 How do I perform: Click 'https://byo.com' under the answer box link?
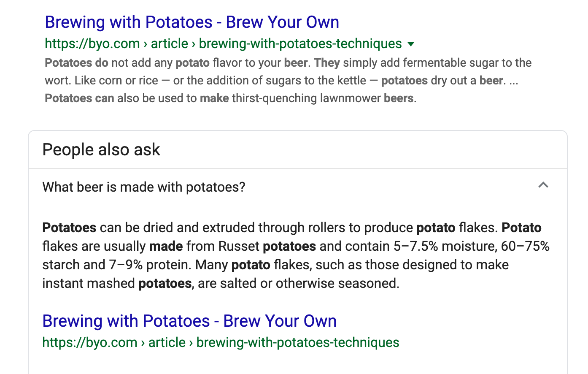coord(90,342)
